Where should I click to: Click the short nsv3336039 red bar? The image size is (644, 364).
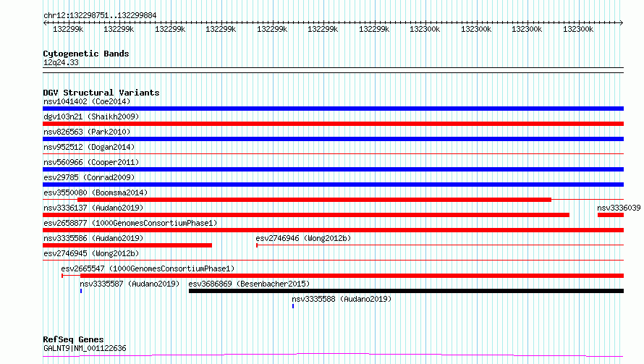point(610,215)
